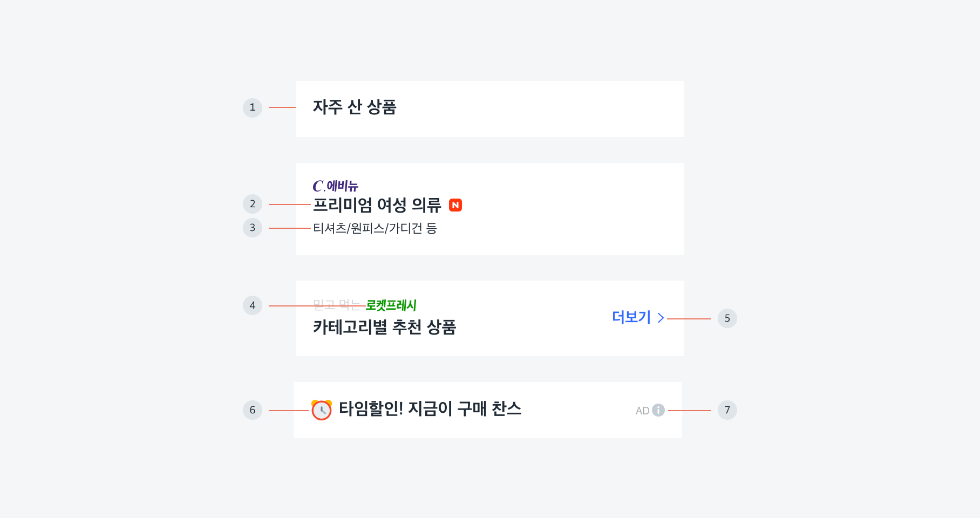
Task: Click the red N new badge icon
Action: tap(455, 205)
